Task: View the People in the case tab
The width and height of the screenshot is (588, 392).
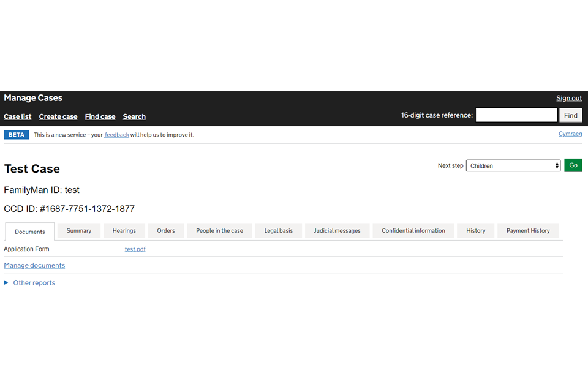Action: point(219,231)
